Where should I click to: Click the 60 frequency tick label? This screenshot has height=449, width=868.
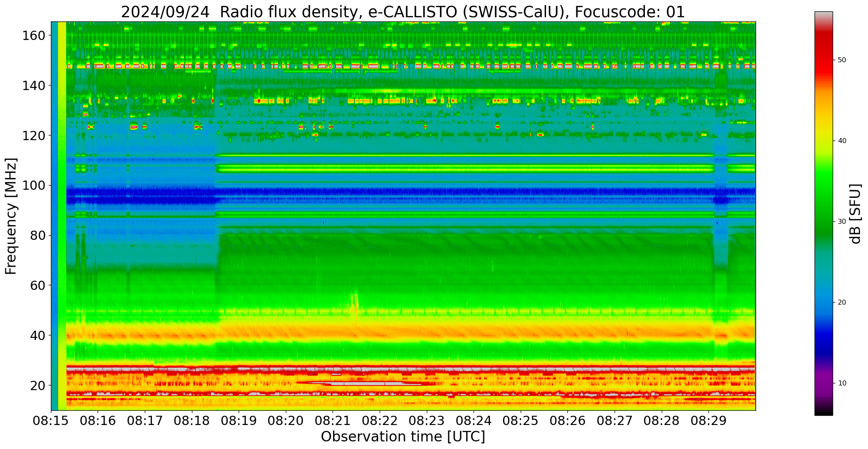click(x=38, y=285)
